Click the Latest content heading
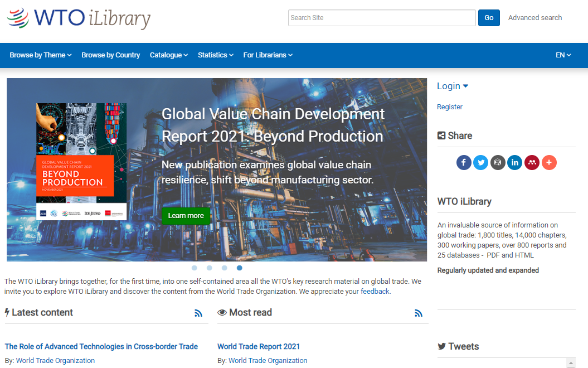588x368 pixels. pyautogui.click(x=38, y=312)
